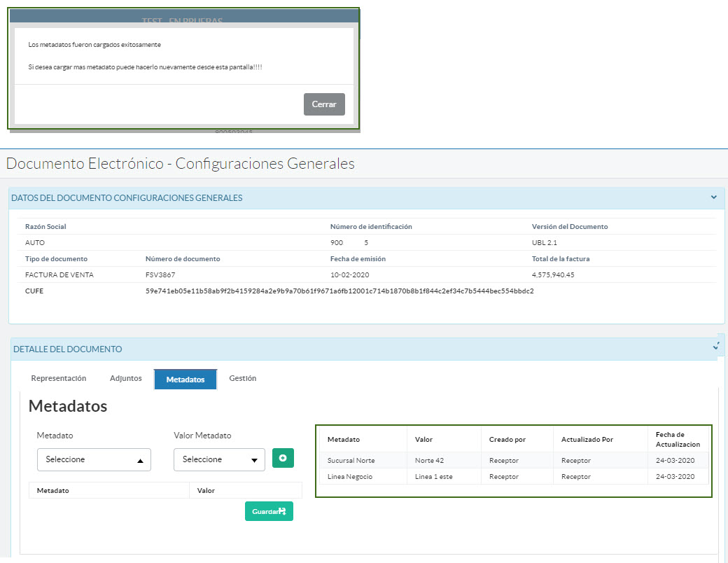
Task: Save metadata with the Guardar button
Action: (x=269, y=511)
